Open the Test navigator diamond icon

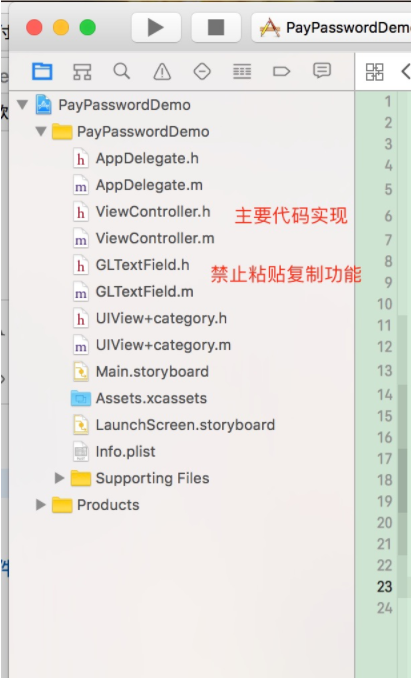202,71
